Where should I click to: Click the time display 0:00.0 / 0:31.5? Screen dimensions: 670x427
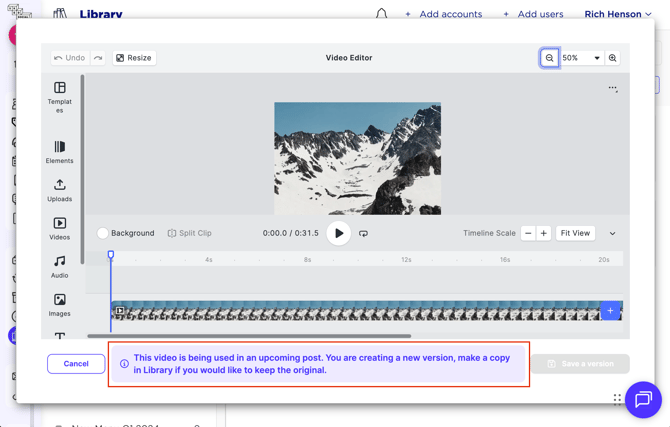pyautogui.click(x=291, y=233)
